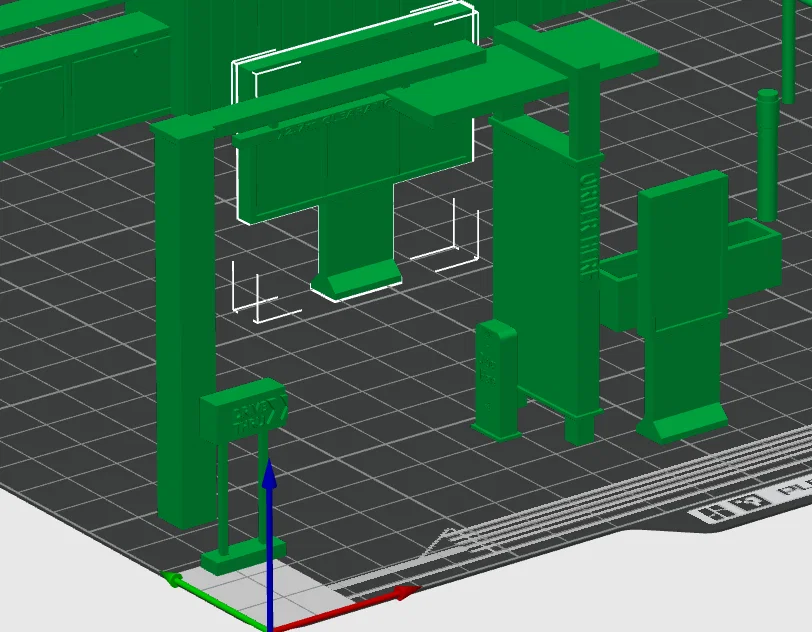The image size is (812, 632).
Task: Select the short cylindrical bollard model
Action: point(767,155)
